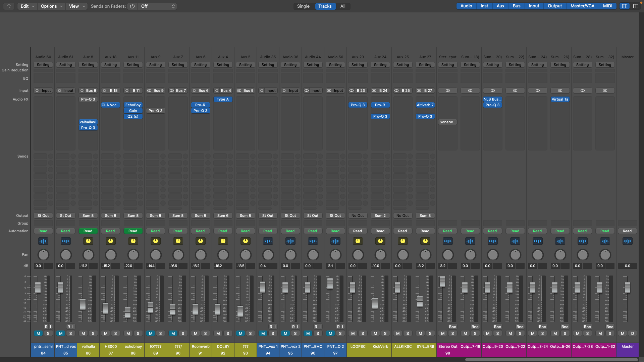
Task: Click the H3000 channel name label
Action: pos(111,346)
